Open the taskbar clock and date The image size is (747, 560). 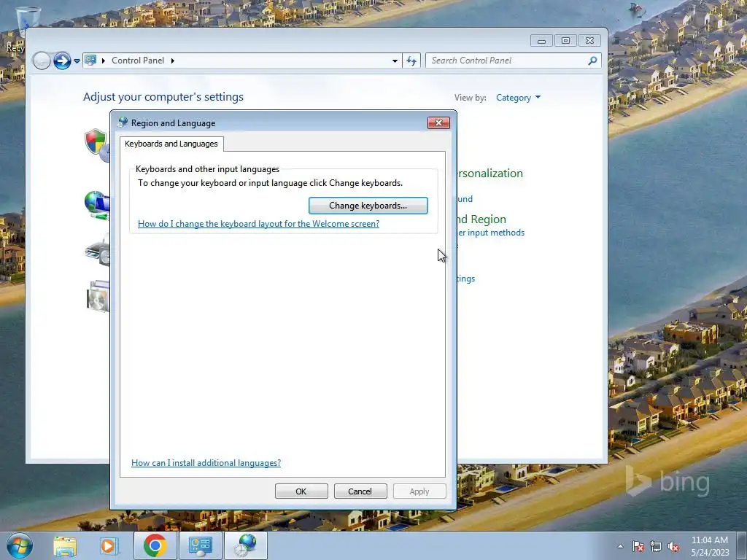pos(710,546)
